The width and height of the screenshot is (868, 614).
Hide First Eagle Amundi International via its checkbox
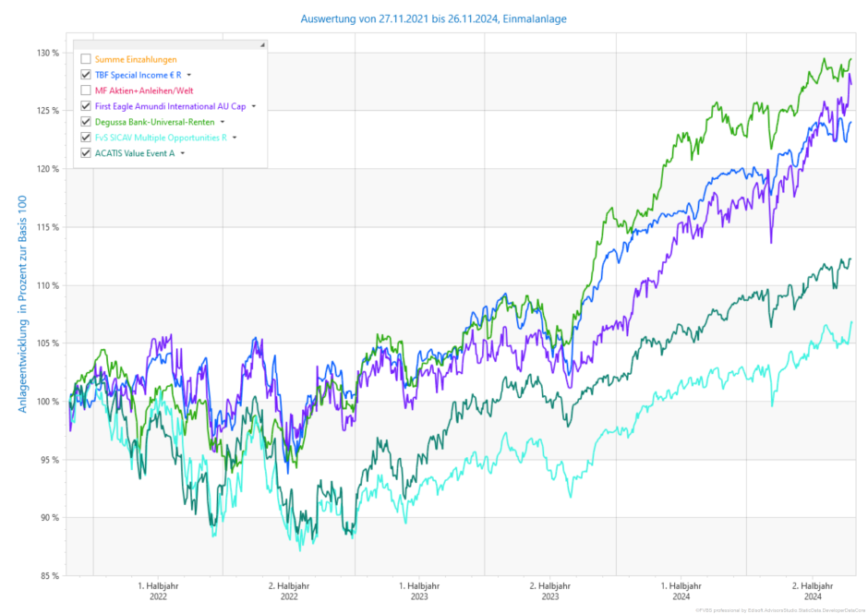[x=86, y=106]
